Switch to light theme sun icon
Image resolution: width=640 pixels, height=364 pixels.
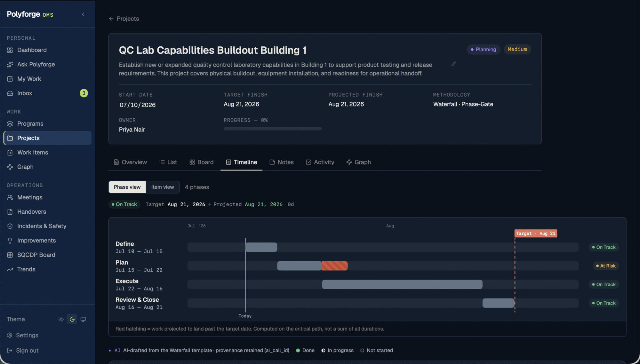(x=61, y=319)
